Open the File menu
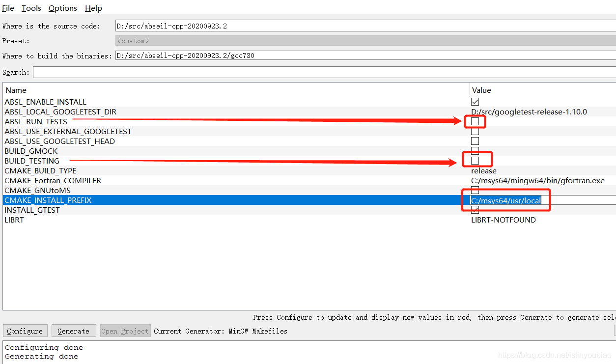This screenshot has height=364, width=616. 8,8
